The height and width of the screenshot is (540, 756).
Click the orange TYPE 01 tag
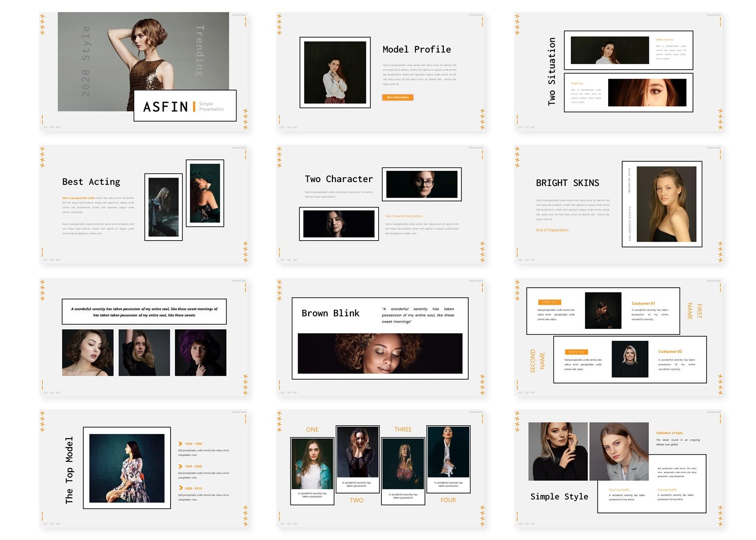549,302
